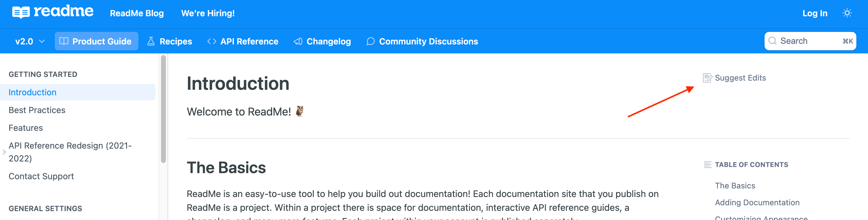Click the Log In link
This screenshot has height=220, width=868.
point(815,13)
